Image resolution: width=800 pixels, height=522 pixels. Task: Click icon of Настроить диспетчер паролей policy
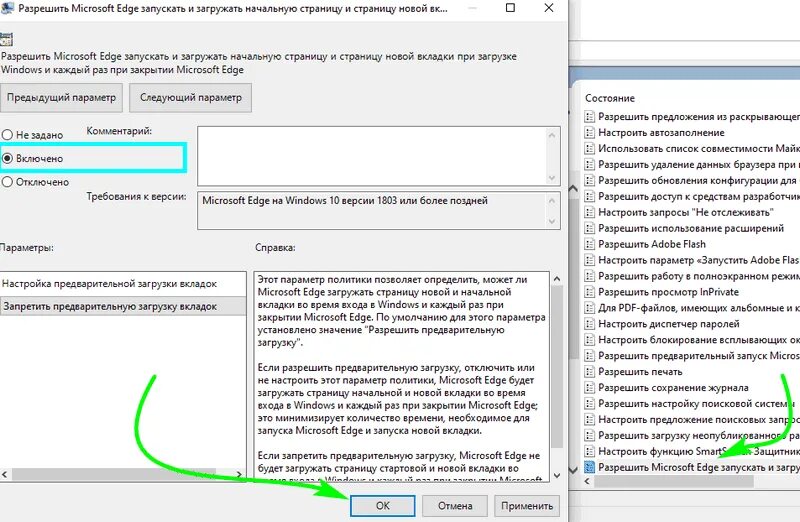(x=589, y=324)
